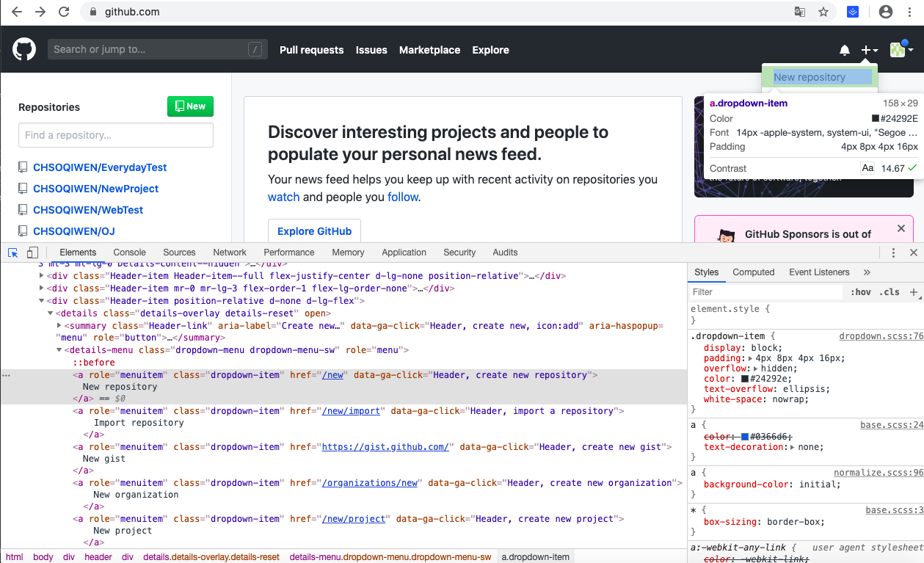Focus the Styles Filter field
924x563 pixels.
[x=767, y=292]
